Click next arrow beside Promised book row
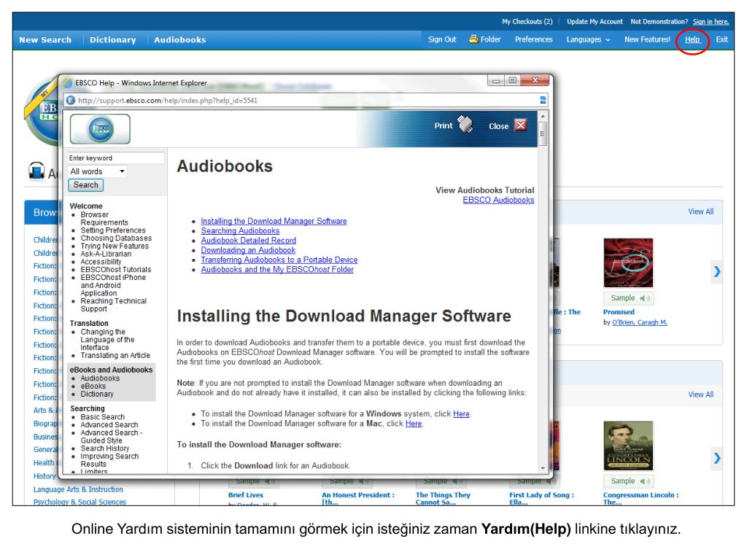The height and width of the screenshot is (560, 747). (716, 272)
